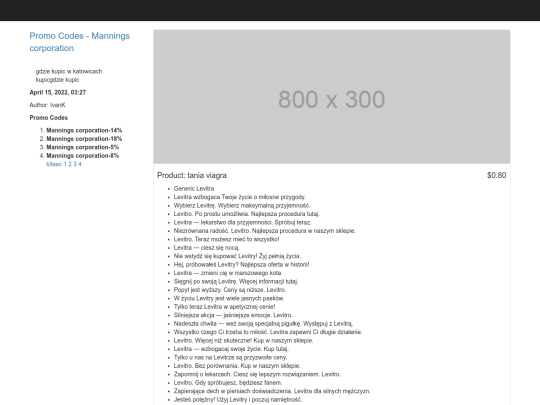540x405 pixels.
Task: Click the date April 15, 2022, 03:27
Action: coord(58,92)
